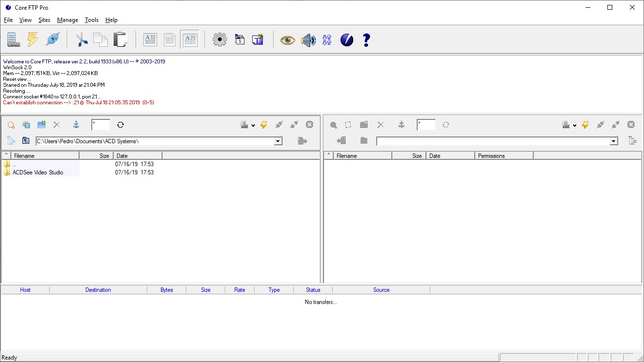Open the File menu
This screenshot has width=644, height=362.
8,20
